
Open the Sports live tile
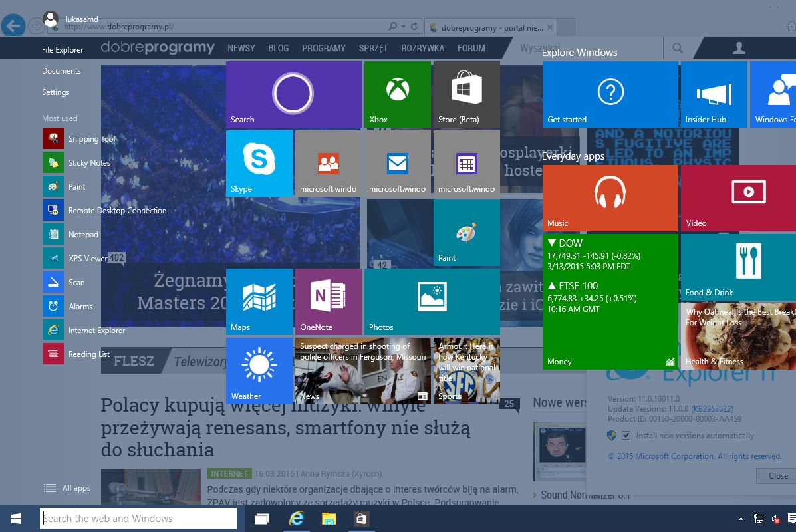click(467, 370)
